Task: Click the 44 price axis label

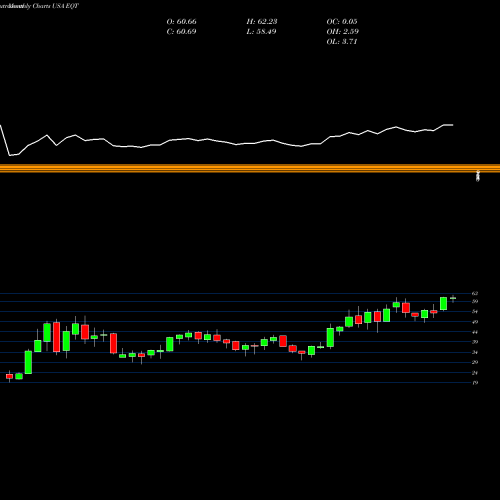Action: click(475, 332)
